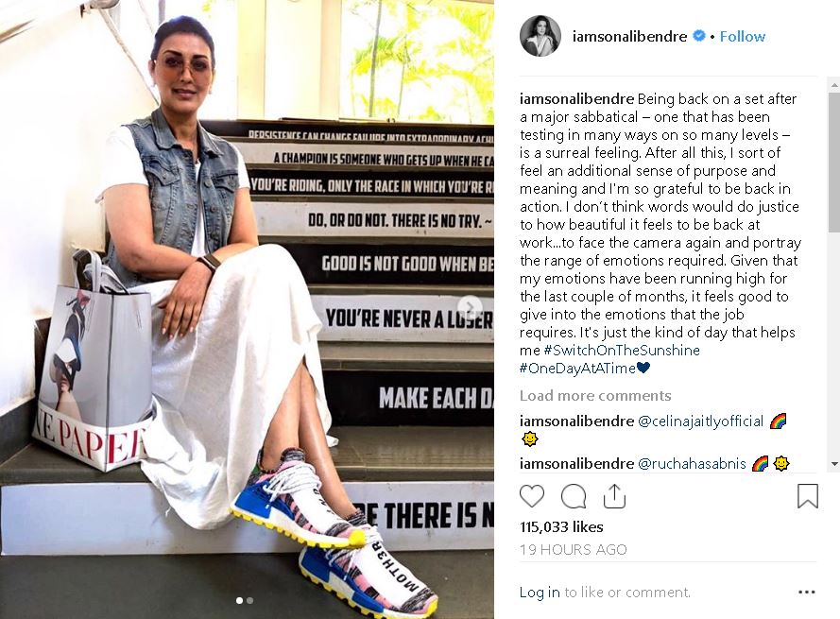
Task: Click the verified badge next to the username
Action: [698, 36]
